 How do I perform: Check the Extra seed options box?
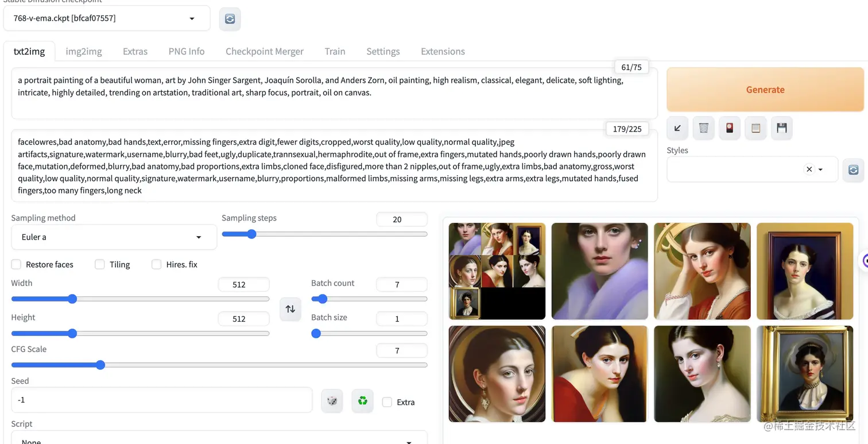point(387,402)
